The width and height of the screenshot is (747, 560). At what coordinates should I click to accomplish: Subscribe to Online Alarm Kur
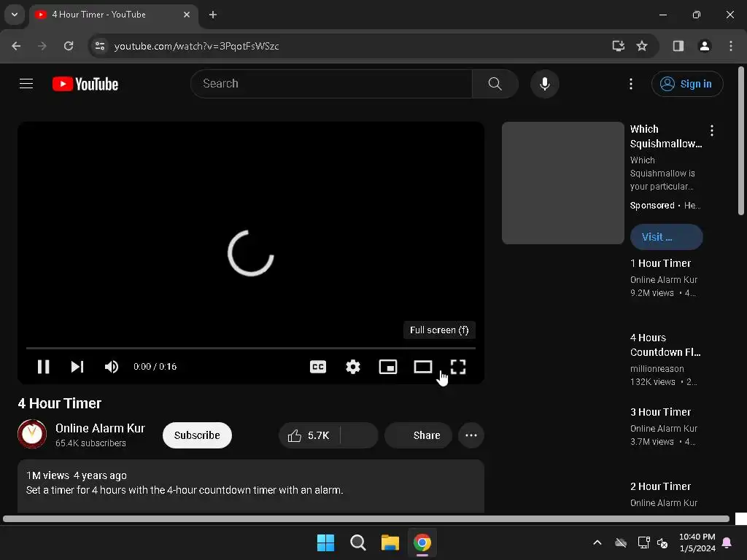point(197,435)
